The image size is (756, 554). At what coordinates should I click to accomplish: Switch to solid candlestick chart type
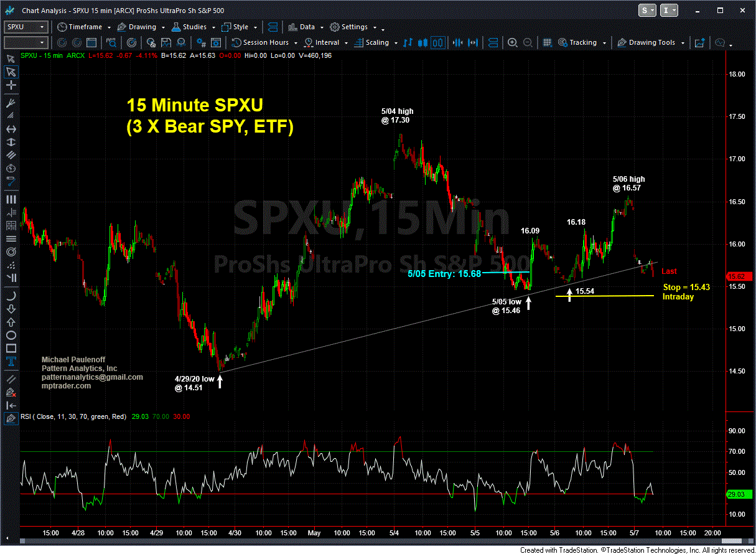[422, 43]
